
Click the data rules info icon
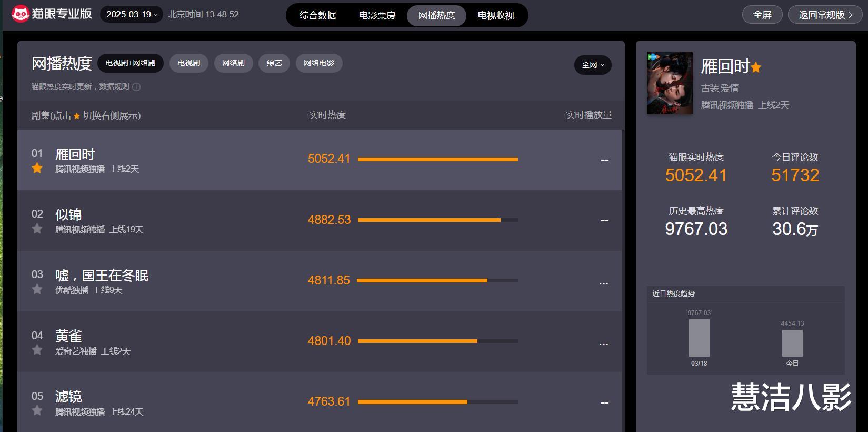point(136,87)
